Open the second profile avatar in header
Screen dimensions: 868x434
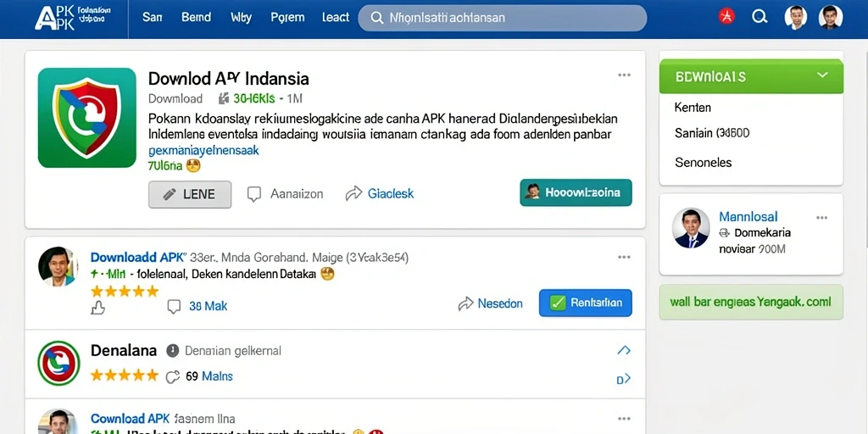[831, 17]
